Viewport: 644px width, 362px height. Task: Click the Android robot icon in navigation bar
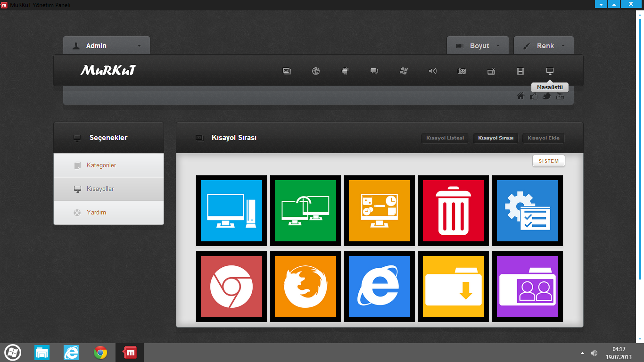click(345, 71)
